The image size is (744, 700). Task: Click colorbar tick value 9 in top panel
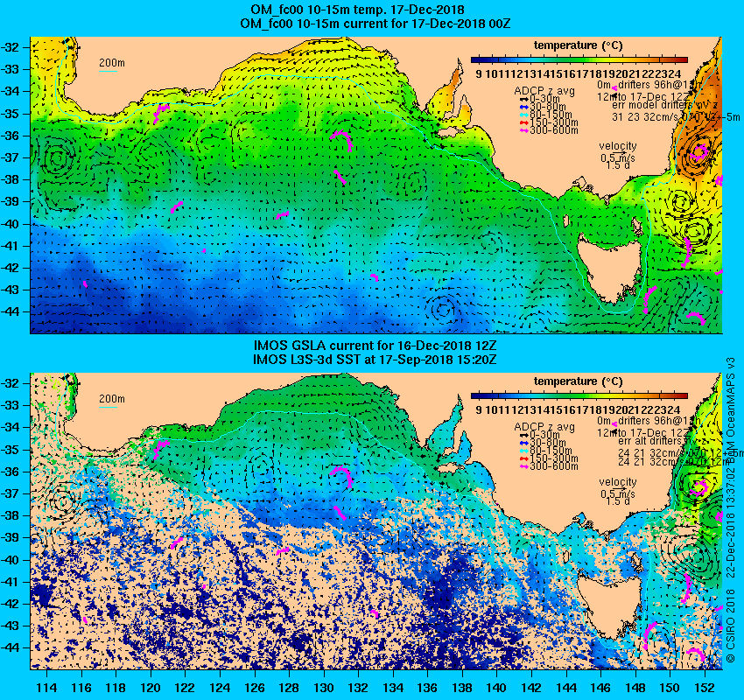tap(479, 74)
